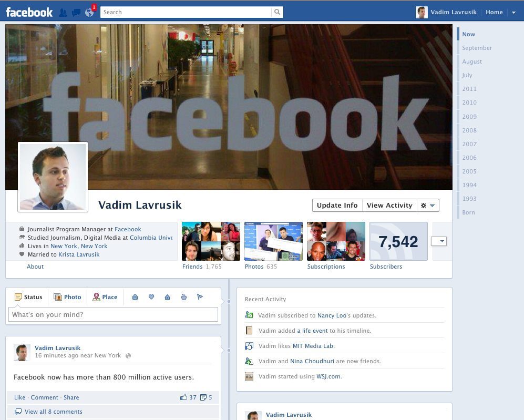
Task: Select the Relationship heart life event icon
Action: point(151,296)
